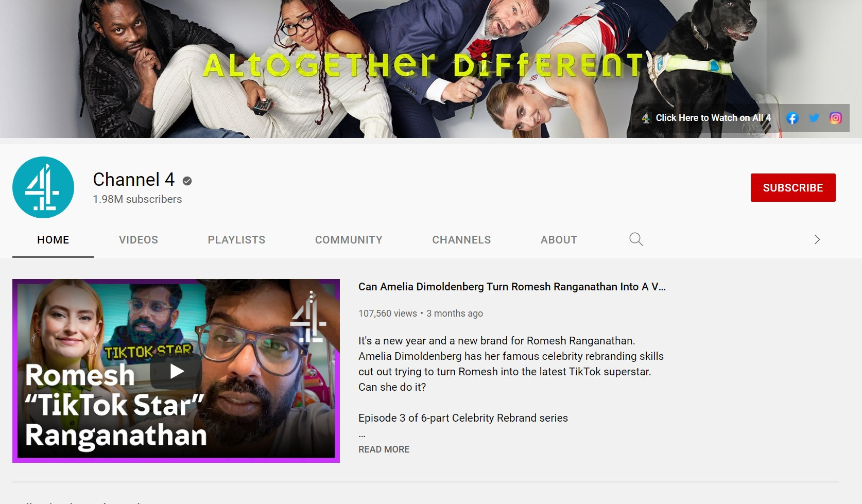The width and height of the screenshot is (862, 504).
Task: Click the '107,560 views' text
Action: (x=388, y=314)
